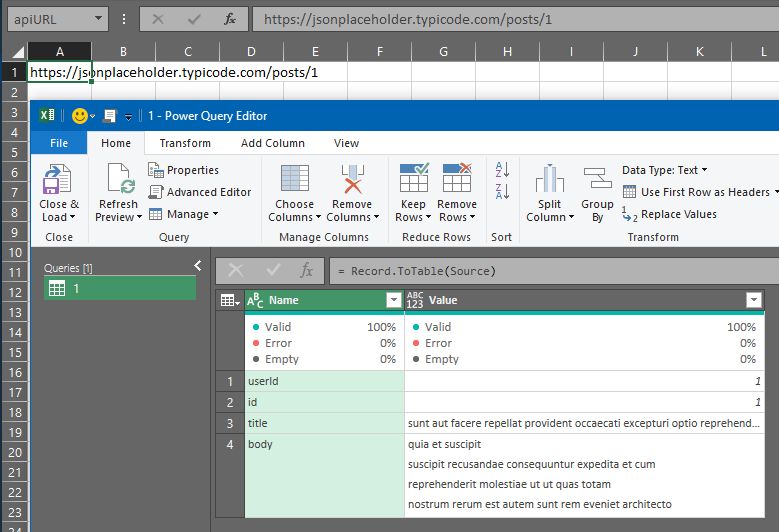Open the Excel Name Box dropdown

(98, 19)
